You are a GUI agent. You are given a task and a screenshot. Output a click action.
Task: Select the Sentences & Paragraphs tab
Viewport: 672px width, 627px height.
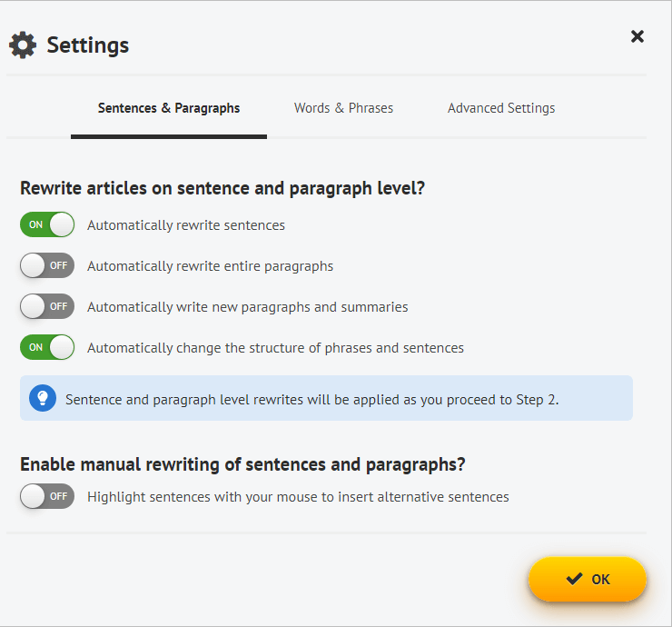pyautogui.click(x=169, y=108)
